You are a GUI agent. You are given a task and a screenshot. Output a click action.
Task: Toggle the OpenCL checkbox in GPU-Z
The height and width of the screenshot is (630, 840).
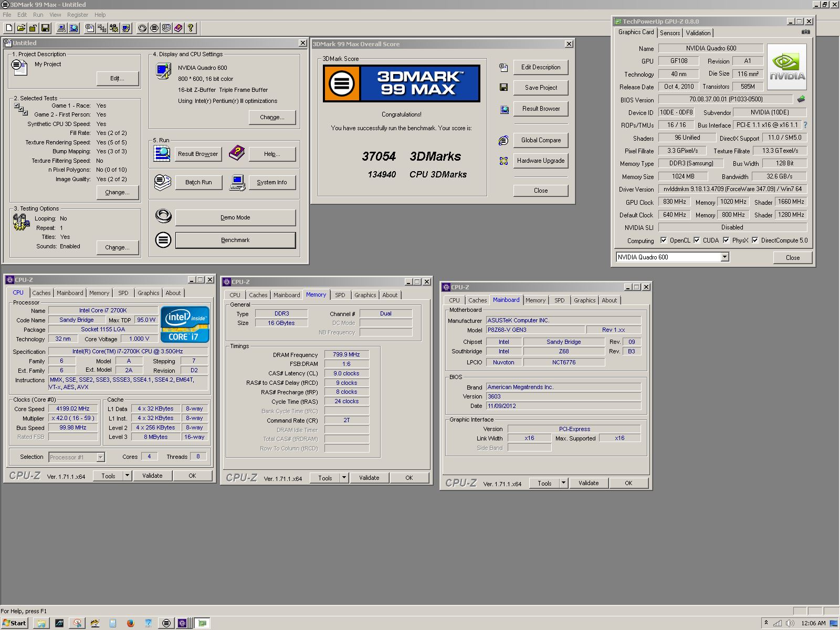[664, 240]
